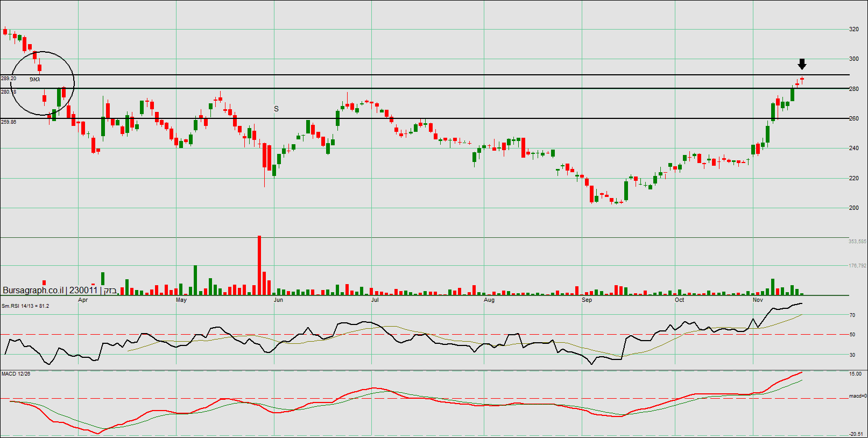Click the 280.18 price level label

pos(9,92)
